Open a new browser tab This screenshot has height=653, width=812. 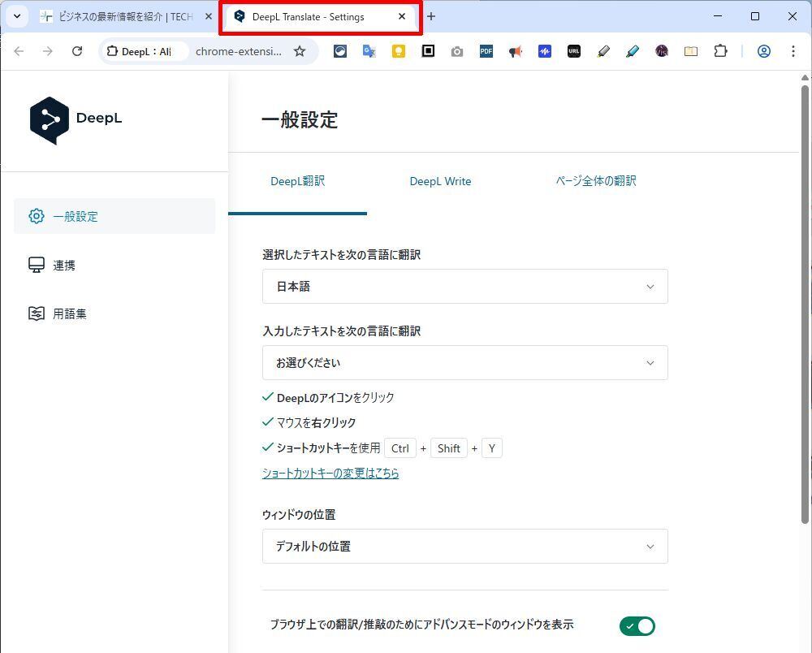coord(431,16)
